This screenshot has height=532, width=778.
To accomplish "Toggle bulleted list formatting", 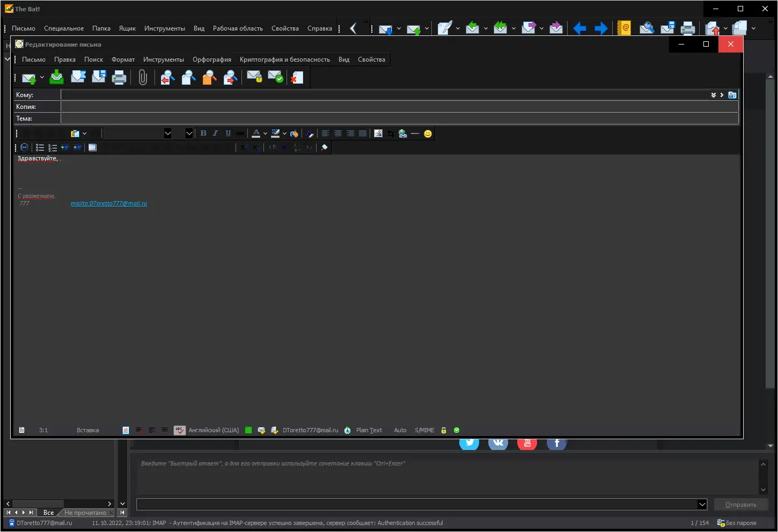I will 40,147.
